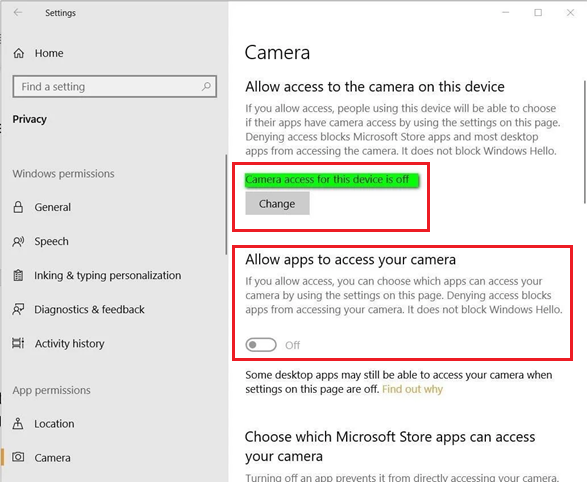Click in the Find a setting box
Image resolution: width=587 pixels, height=482 pixels.
pyautogui.click(x=115, y=87)
